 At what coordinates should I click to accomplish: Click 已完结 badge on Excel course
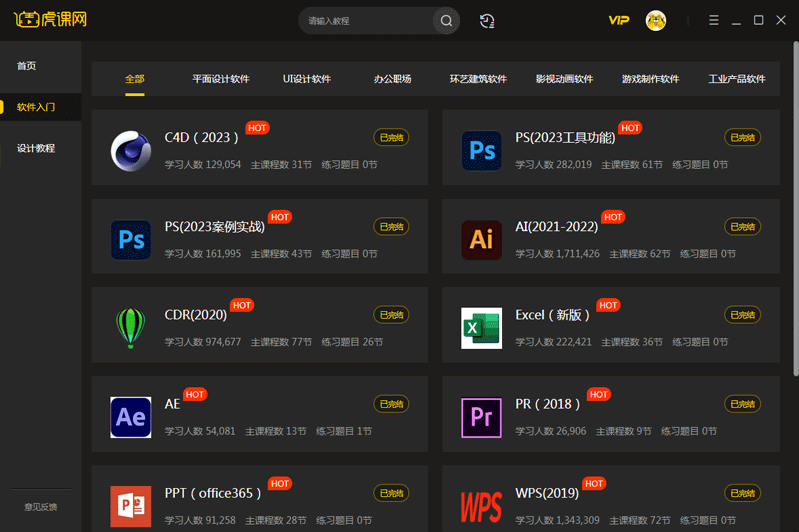pyautogui.click(x=742, y=315)
